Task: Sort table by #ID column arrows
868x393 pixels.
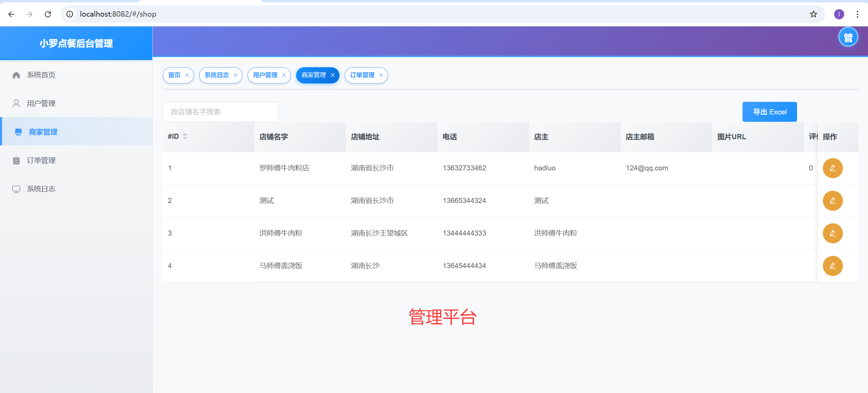Action: 185,136
